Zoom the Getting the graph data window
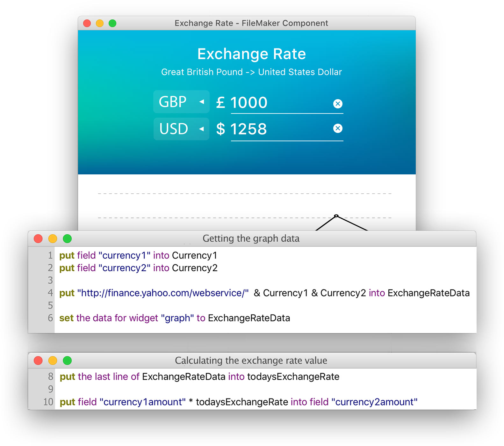 coord(67,238)
